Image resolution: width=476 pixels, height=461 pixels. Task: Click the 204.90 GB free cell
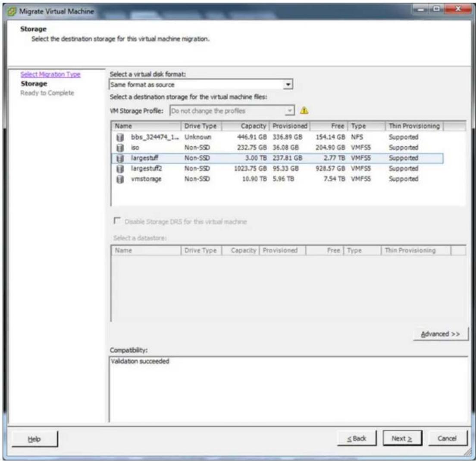pyautogui.click(x=330, y=148)
